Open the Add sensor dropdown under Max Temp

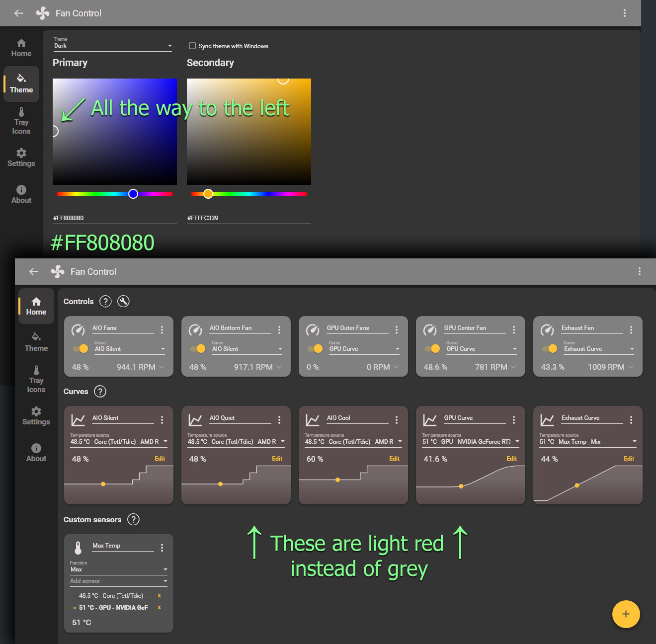[x=118, y=580]
